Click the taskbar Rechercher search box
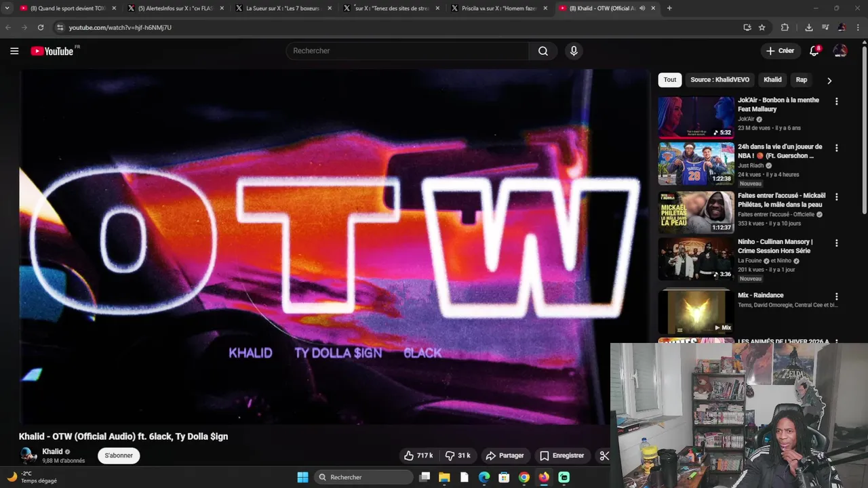 click(x=363, y=477)
